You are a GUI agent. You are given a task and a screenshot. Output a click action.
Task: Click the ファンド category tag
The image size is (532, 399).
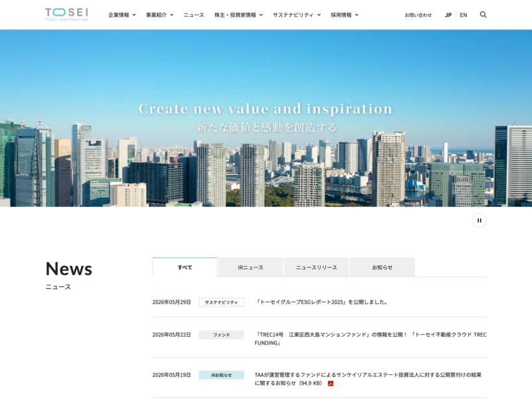click(221, 335)
